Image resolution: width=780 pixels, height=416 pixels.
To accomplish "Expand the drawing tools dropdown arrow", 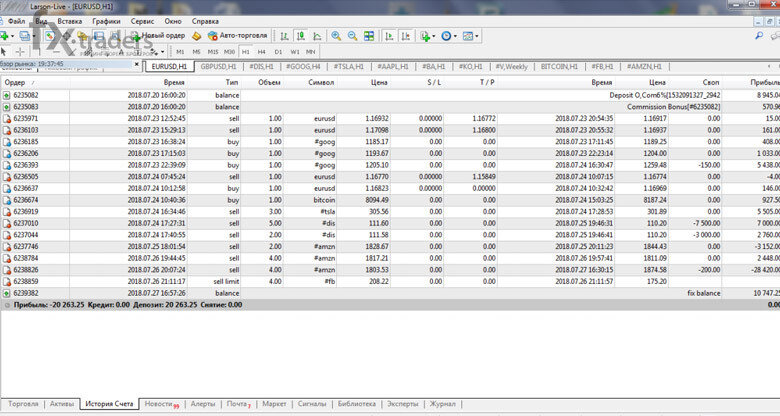I will tap(162, 52).
